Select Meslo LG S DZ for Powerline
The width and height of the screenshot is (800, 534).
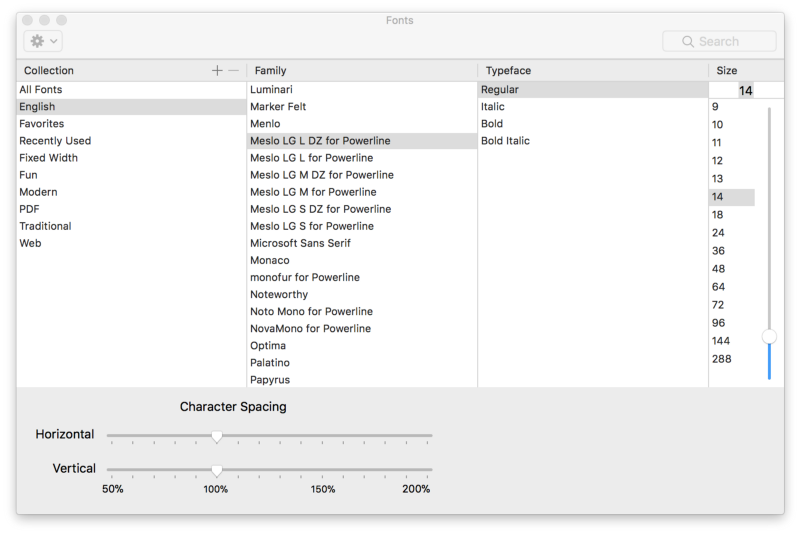point(362,209)
